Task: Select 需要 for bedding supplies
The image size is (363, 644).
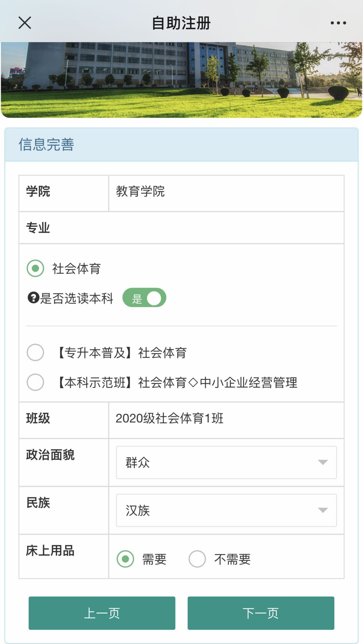Action: (125, 559)
